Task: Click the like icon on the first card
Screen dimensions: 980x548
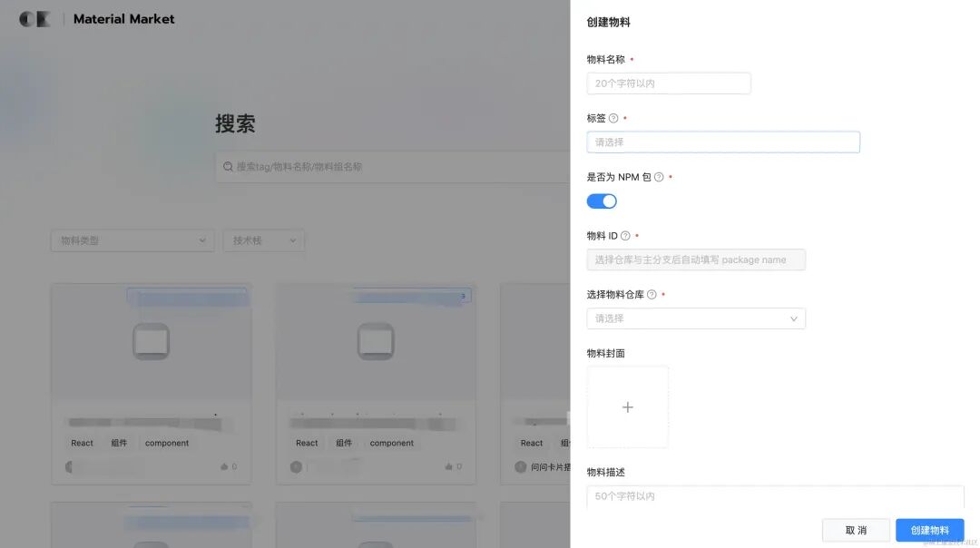Action: pyautogui.click(x=224, y=466)
